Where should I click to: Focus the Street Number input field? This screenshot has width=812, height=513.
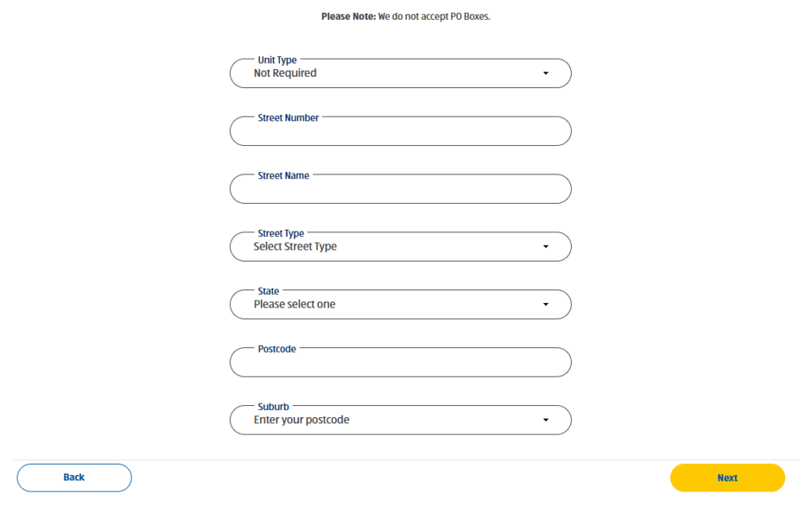400,133
